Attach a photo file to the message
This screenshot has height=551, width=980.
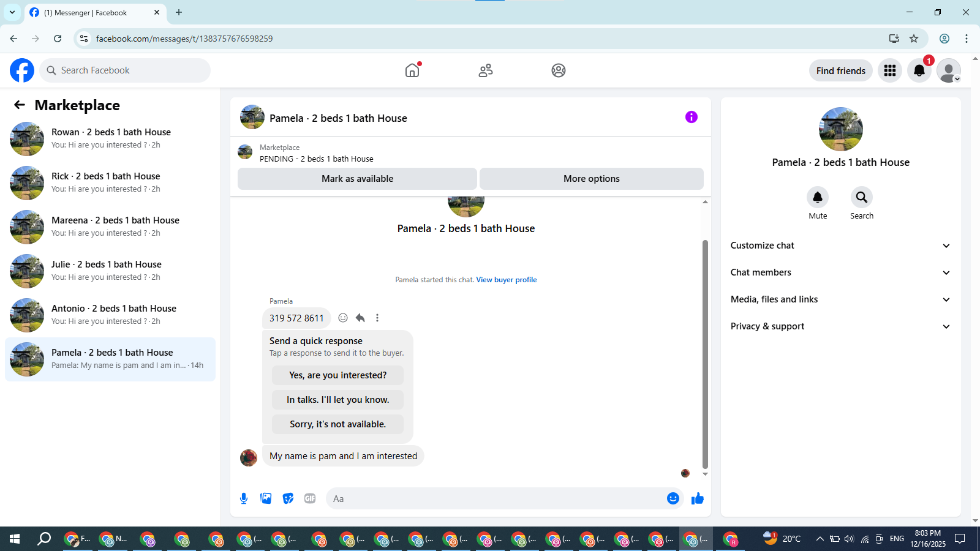point(266,498)
